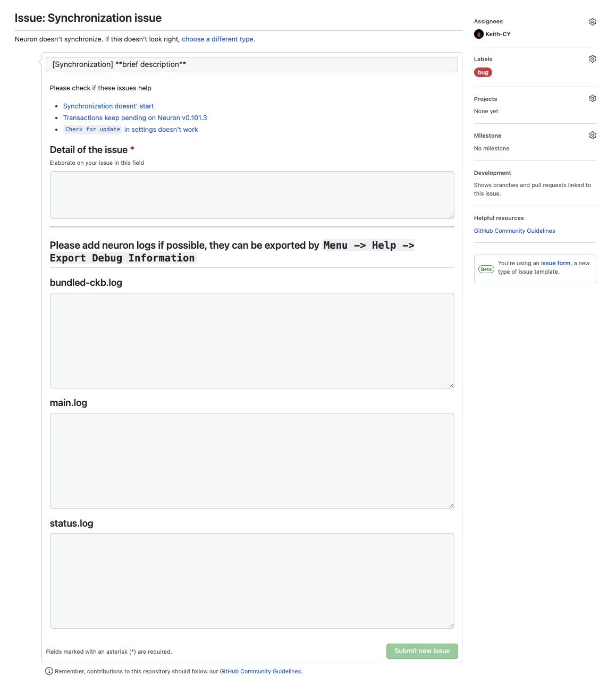Click the Assignees heading

pos(488,22)
